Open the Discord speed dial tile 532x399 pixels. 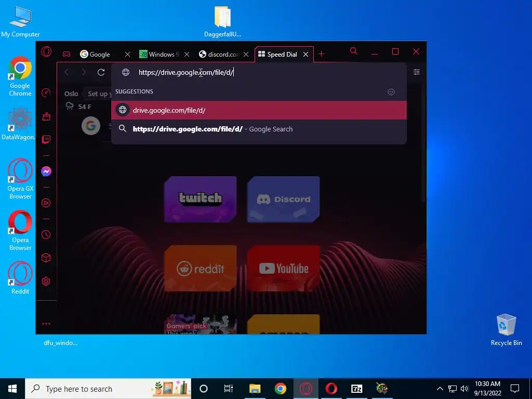pos(283,199)
